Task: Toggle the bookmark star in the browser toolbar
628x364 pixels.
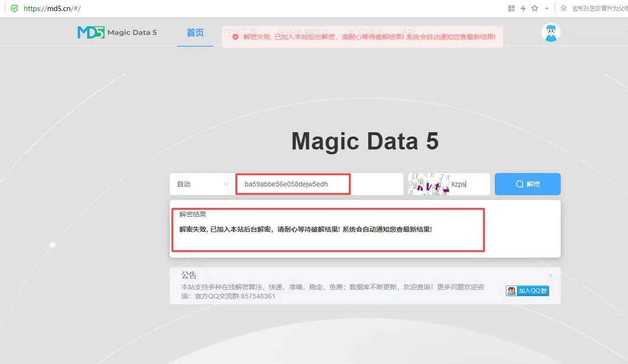Action: tap(534, 7)
